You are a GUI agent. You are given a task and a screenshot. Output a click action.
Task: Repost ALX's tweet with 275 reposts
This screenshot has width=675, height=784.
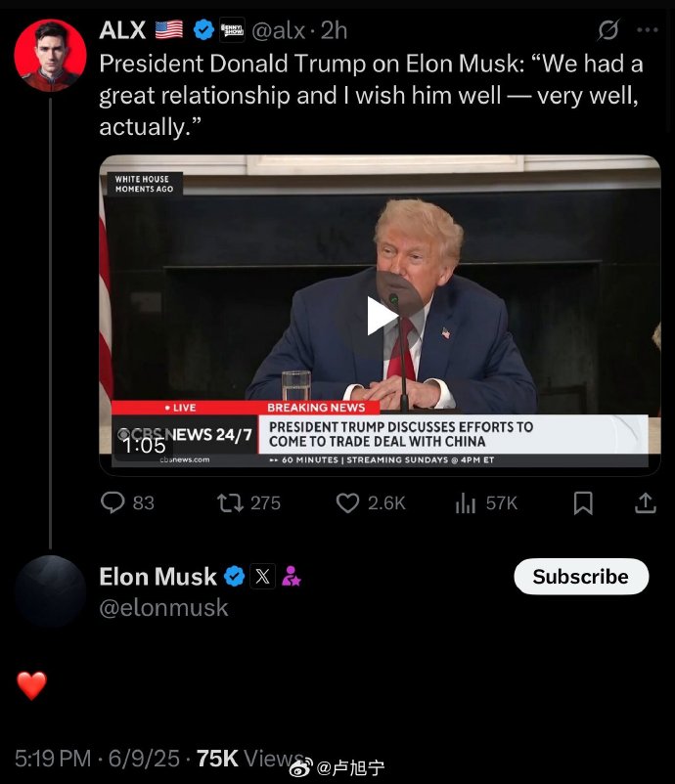pos(230,502)
